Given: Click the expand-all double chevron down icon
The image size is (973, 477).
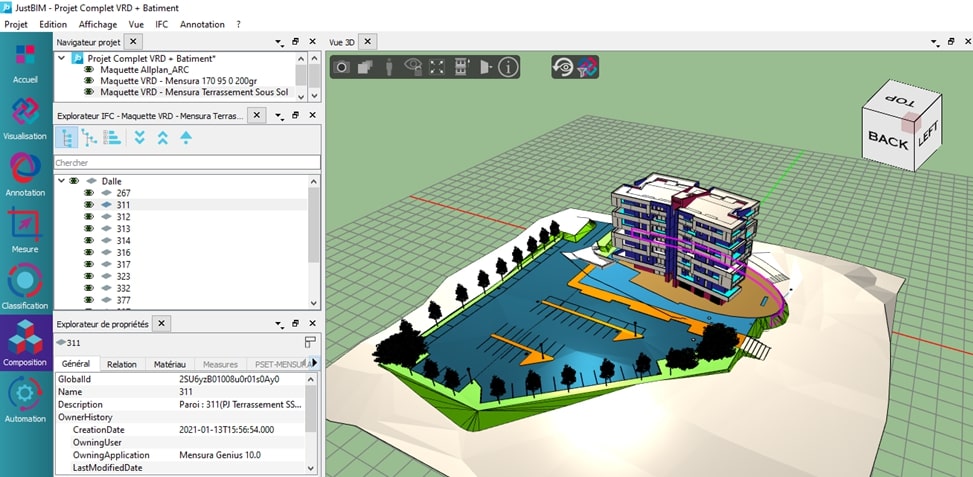Looking at the screenshot, I should [139, 138].
